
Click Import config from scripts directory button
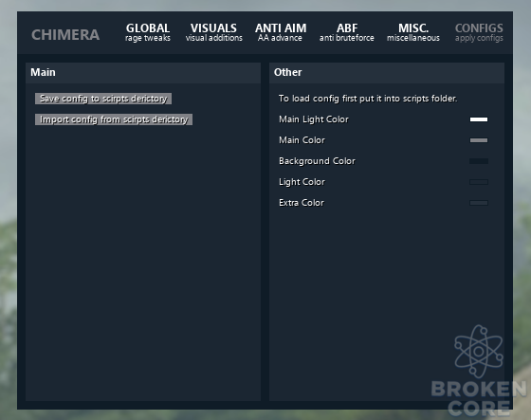114,119
